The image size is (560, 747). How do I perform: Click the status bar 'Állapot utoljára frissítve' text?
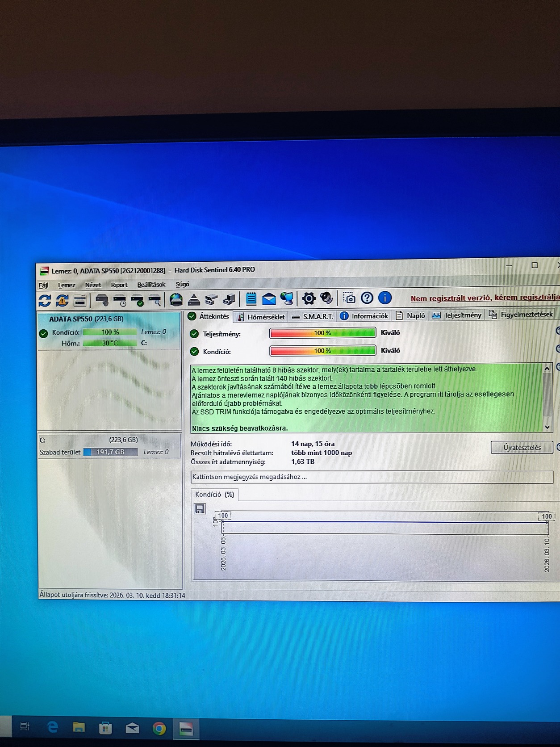112,595
